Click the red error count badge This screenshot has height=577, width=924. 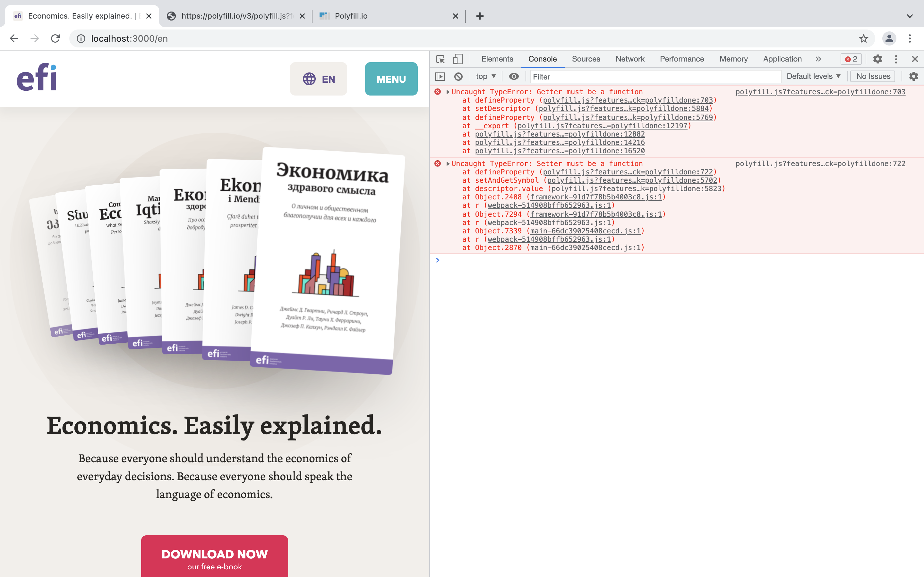(x=851, y=59)
